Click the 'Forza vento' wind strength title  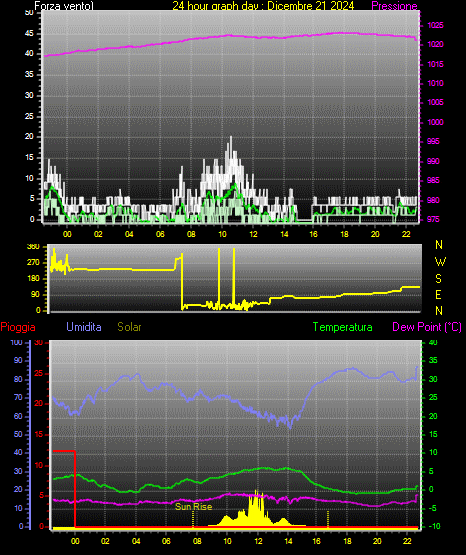click(x=64, y=6)
